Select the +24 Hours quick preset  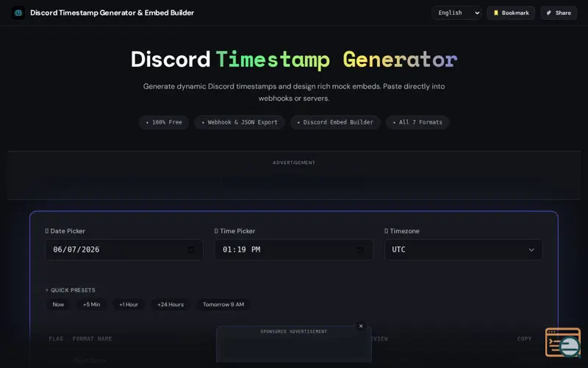[x=171, y=305]
